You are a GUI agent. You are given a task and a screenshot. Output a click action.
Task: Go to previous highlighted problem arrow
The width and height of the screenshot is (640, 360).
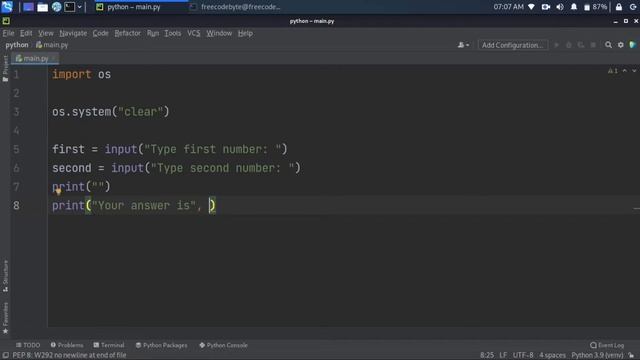click(x=624, y=71)
